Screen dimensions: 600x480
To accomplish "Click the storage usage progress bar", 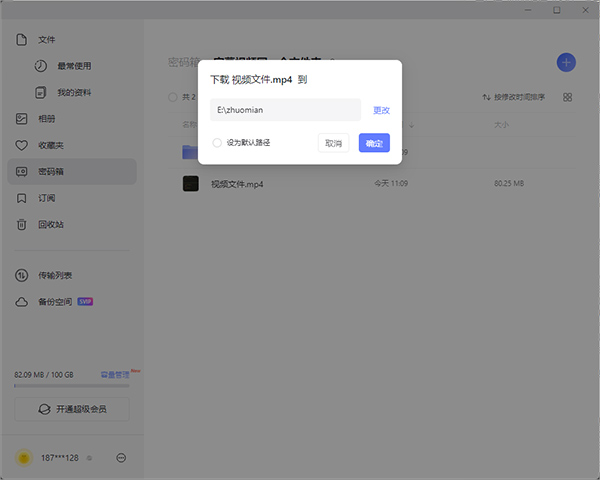I will [72, 386].
